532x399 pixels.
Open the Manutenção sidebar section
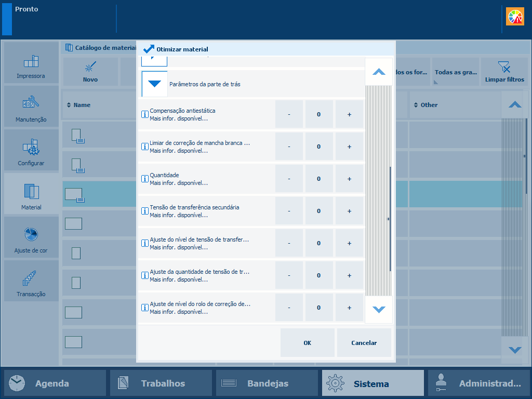click(31, 106)
